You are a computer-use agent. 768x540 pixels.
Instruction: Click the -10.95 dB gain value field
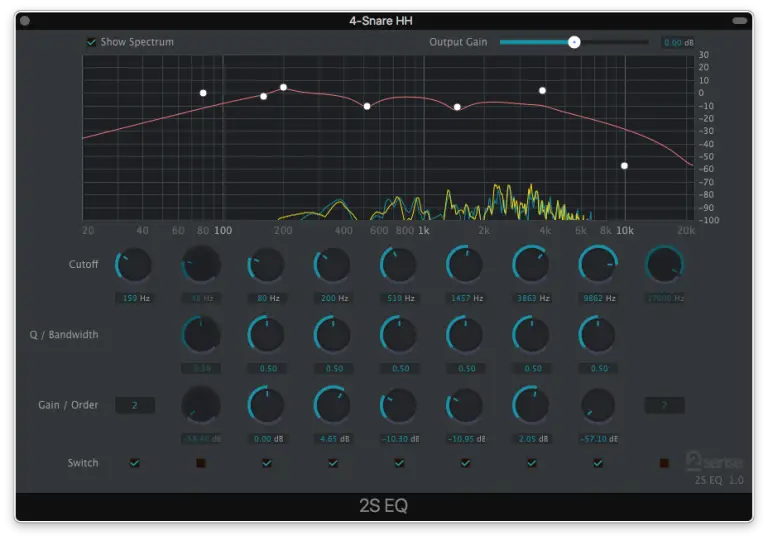[466, 439]
